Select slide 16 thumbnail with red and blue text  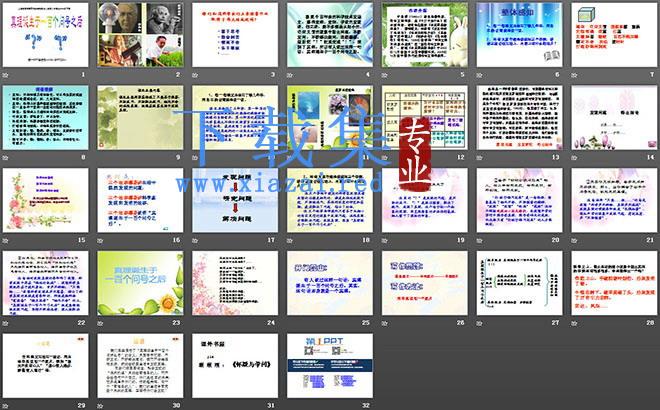(140, 200)
